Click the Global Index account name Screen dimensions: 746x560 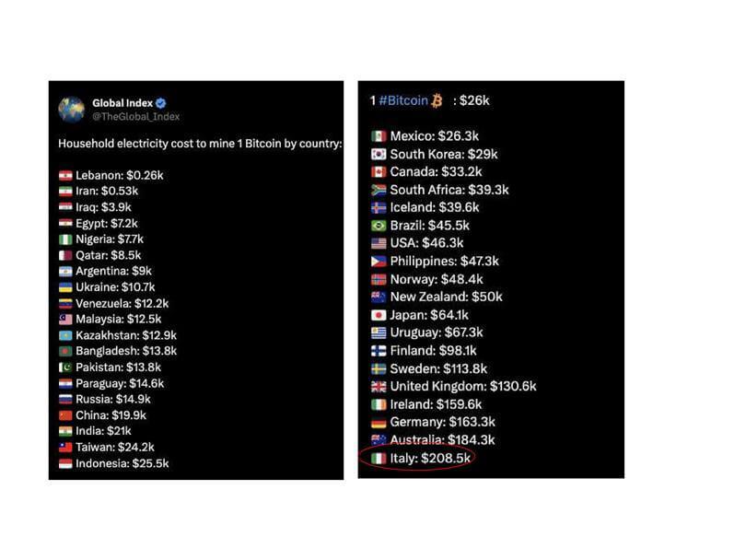click(122, 103)
